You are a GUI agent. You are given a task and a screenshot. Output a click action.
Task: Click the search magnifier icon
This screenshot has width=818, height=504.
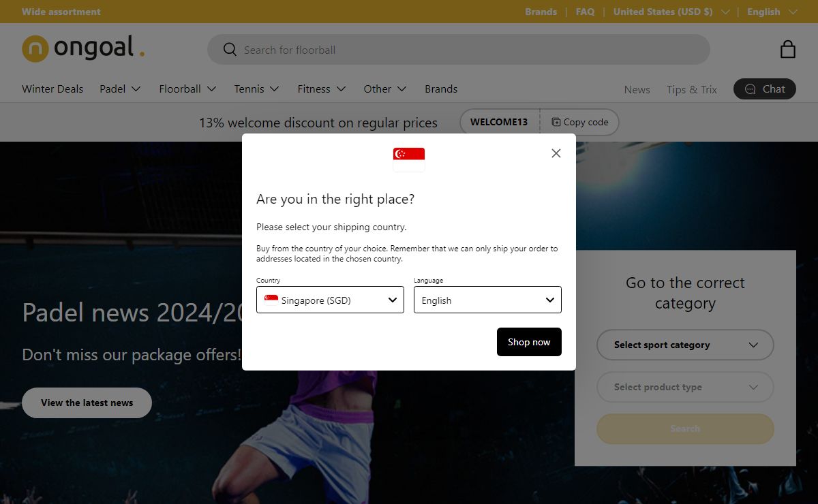pyautogui.click(x=230, y=50)
